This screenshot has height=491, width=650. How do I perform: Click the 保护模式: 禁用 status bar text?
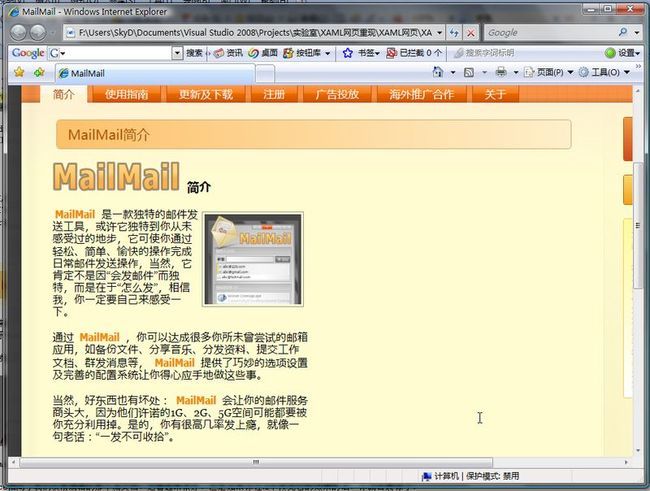492,476
